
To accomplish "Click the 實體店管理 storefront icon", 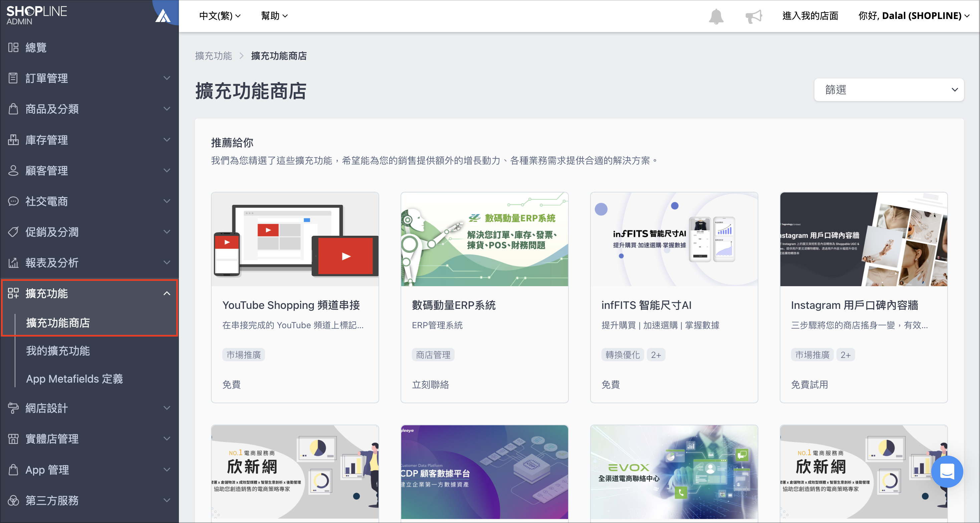I will pyautogui.click(x=13, y=439).
